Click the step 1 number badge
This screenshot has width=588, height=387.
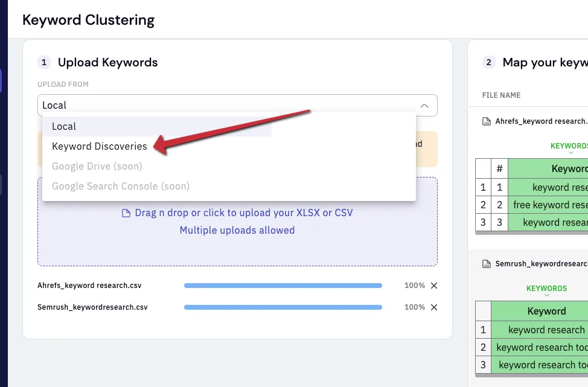click(44, 62)
